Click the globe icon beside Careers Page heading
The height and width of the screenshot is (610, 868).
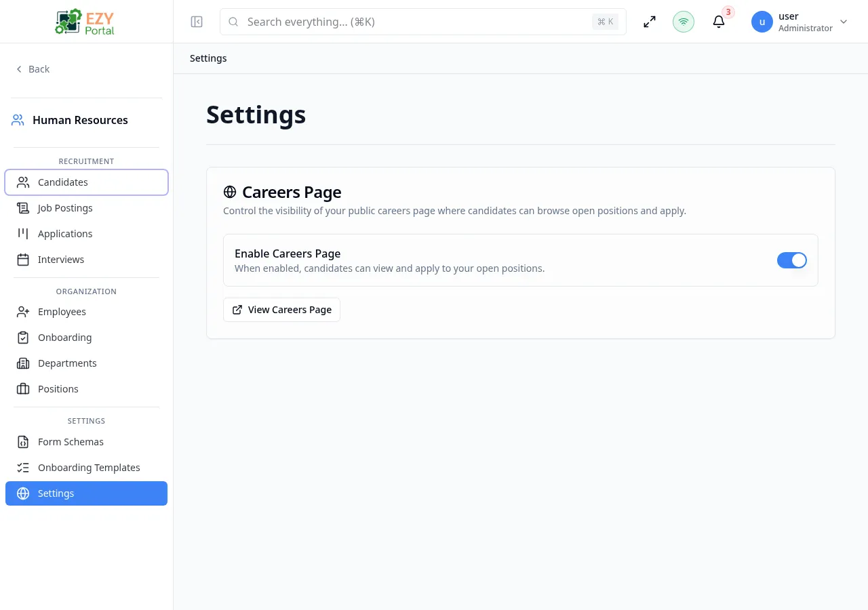[x=230, y=192]
